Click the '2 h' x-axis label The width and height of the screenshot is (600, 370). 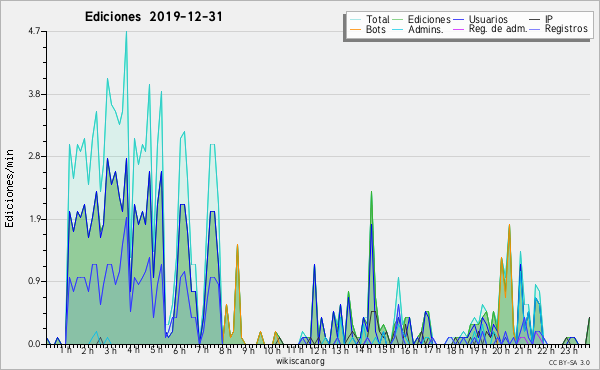(88, 350)
